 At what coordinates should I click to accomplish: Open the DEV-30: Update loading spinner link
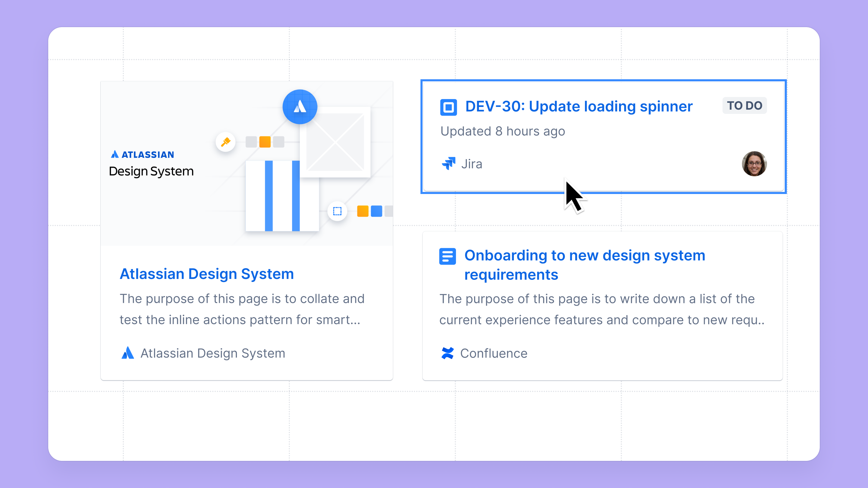pyautogui.click(x=579, y=106)
